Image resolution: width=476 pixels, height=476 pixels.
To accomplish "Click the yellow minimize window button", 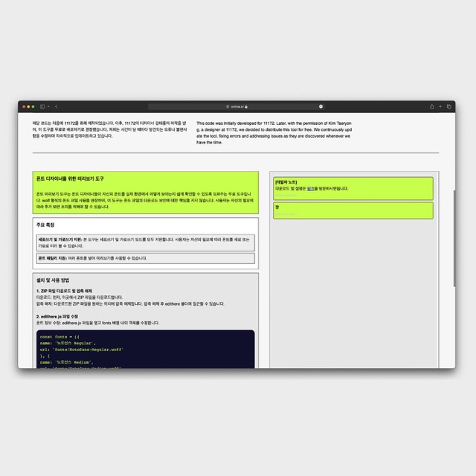I will (x=28, y=106).
